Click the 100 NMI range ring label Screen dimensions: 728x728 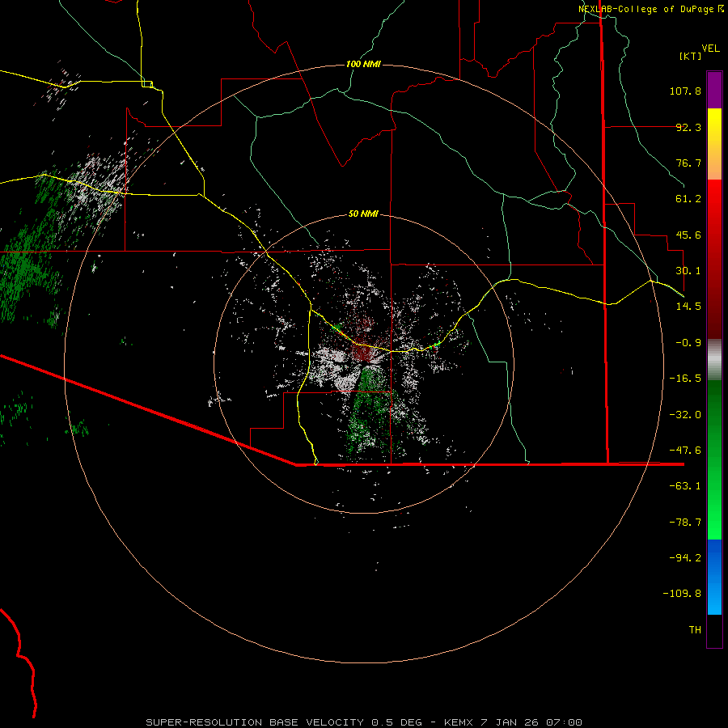(363, 64)
